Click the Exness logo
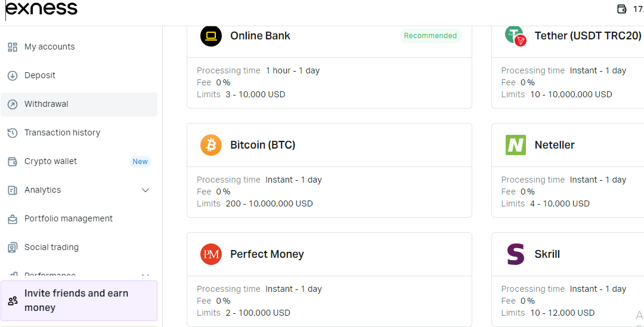 pos(41,9)
